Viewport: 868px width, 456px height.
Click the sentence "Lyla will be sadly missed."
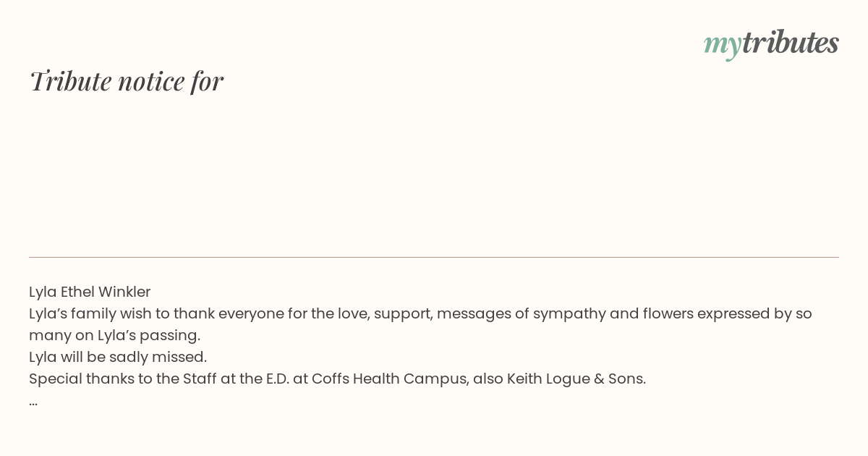[x=118, y=357]
